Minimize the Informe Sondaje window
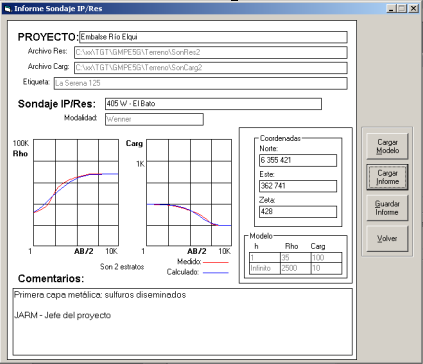423x364 pixels. point(391,8)
